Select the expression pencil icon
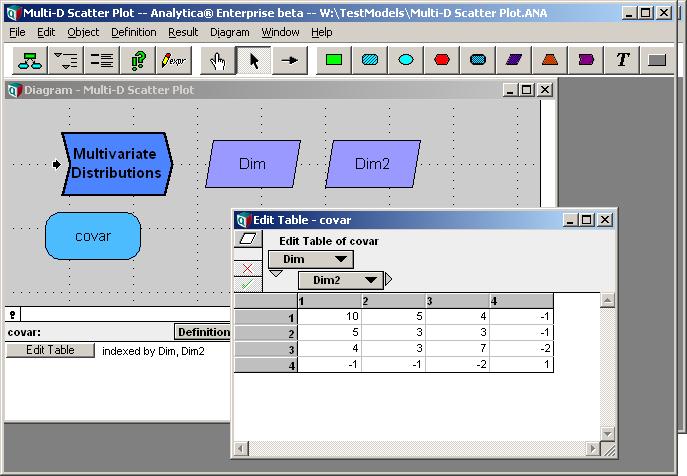The width and height of the screenshot is (687, 476). point(174,60)
